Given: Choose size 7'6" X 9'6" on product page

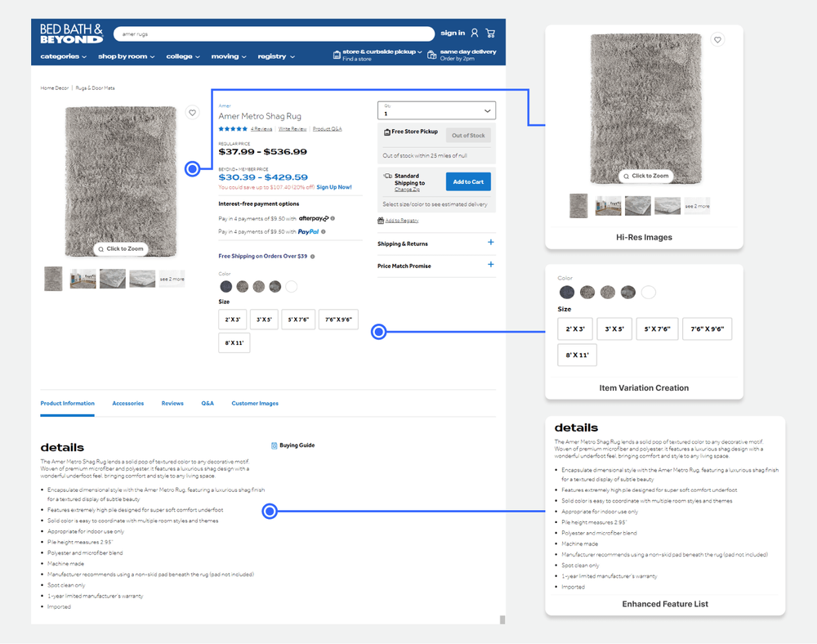Looking at the screenshot, I should [339, 320].
